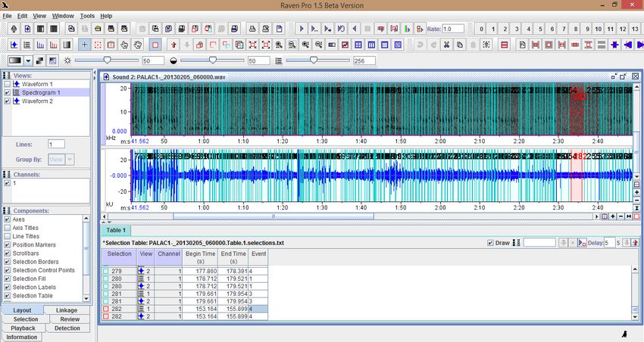Click the scissors cut icon
Viewport: 644px width, 342px height.
446,45
